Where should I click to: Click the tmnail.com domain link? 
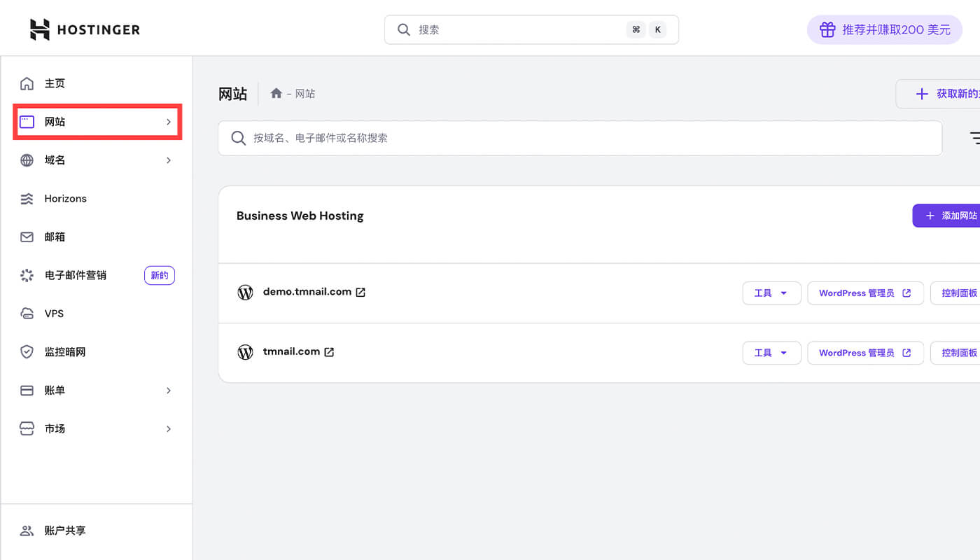point(291,351)
